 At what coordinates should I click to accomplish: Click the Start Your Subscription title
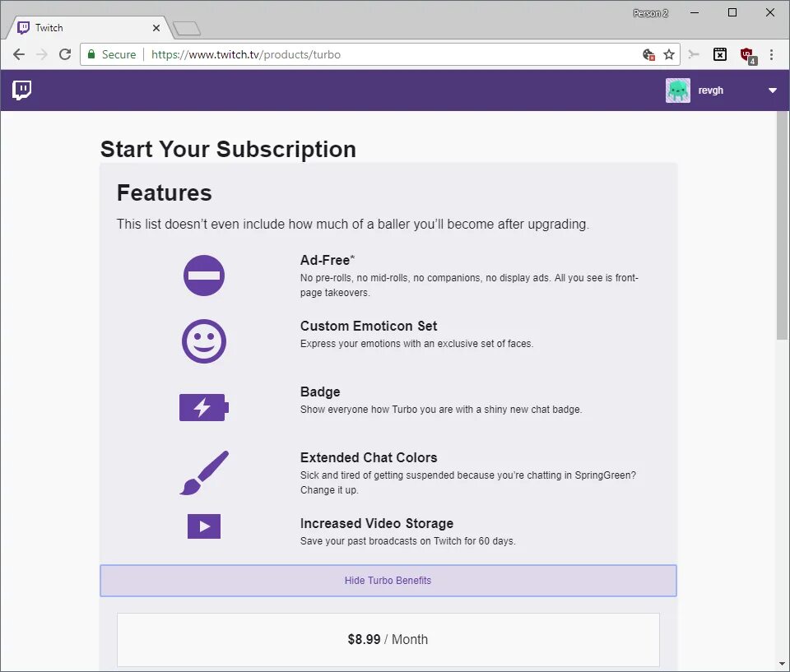[x=228, y=149]
